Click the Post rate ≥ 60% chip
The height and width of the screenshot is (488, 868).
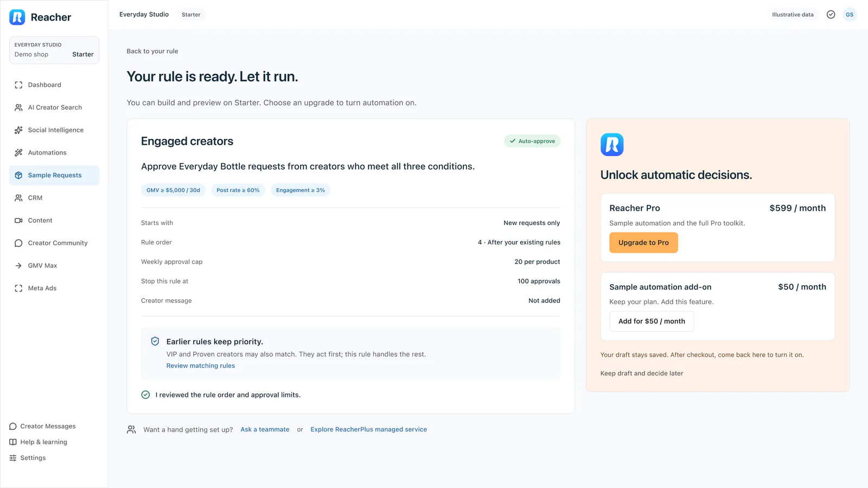pyautogui.click(x=238, y=190)
